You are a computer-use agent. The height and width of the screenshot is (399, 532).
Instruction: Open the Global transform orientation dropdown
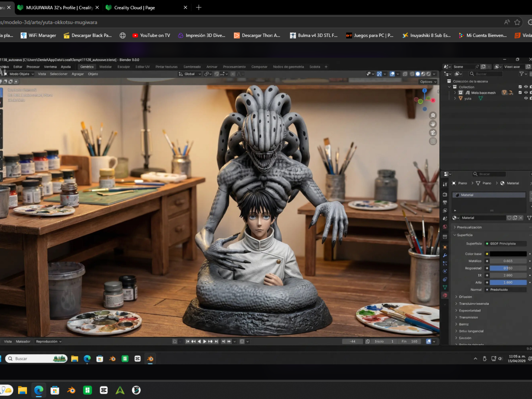pos(190,74)
